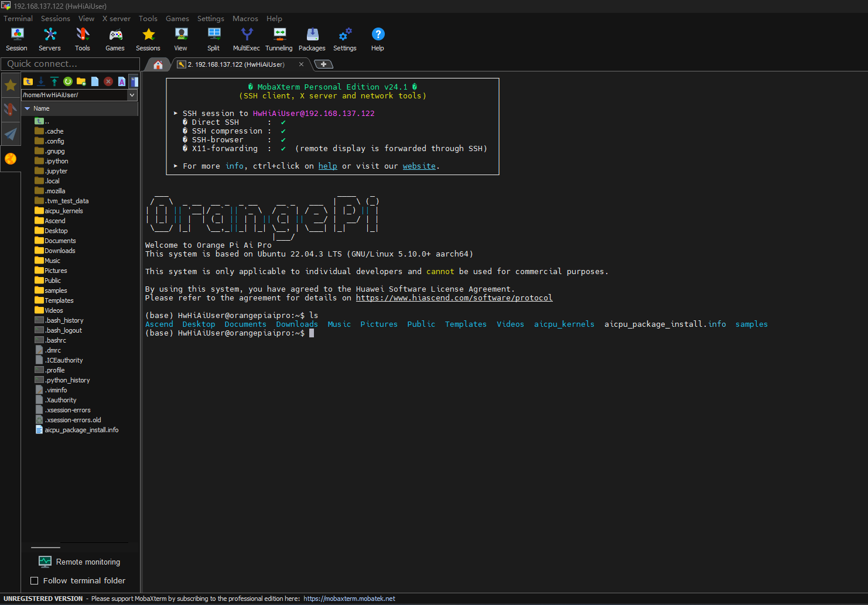This screenshot has height=605, width=868.
Task: Click the View toolbar icon
Action: [x=181, y=39]
